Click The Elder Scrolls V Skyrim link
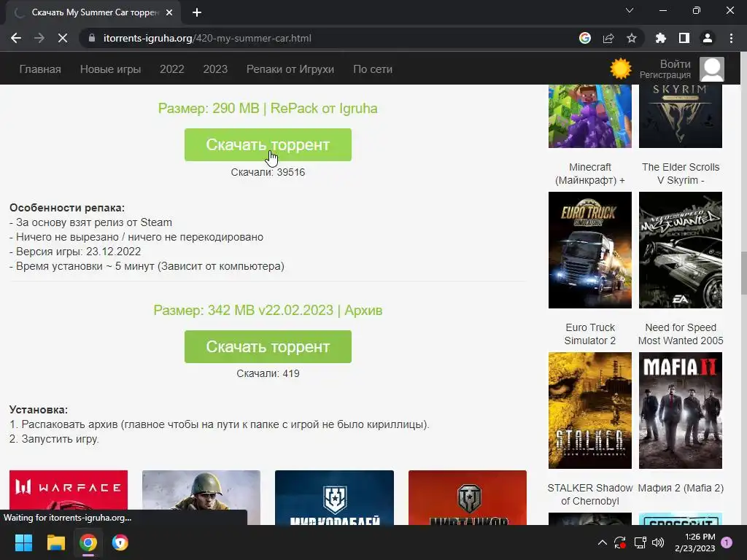The height and width of the screenshot is (560, 747). point(681,174)
